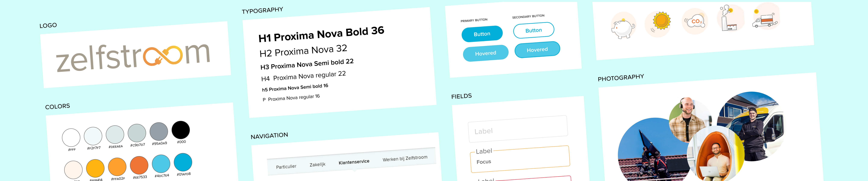The width and height of the screenshot is (868, 181).
Task: Open the Particulier navigation item
Action: (x=286, y=167)
